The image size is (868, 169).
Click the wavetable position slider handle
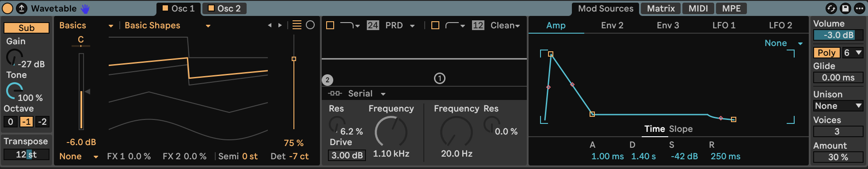point(294,59)
